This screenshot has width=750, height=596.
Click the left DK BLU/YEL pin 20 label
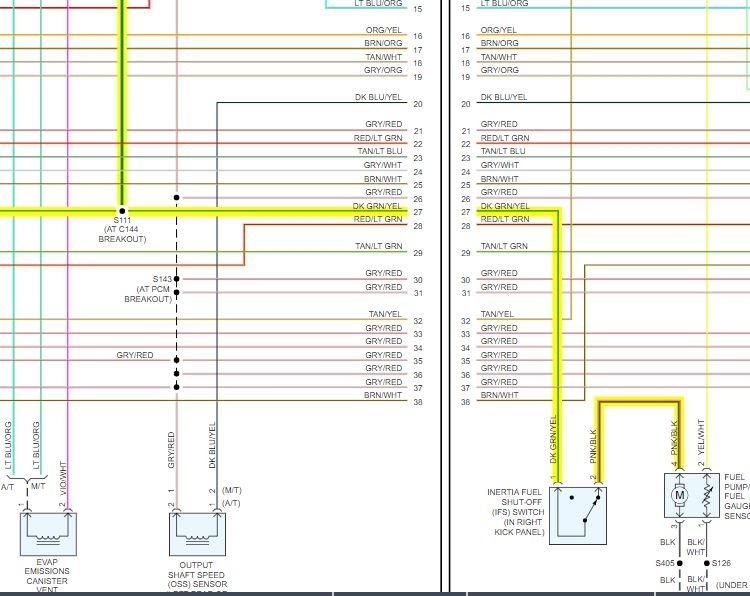(x=378, y=97)
